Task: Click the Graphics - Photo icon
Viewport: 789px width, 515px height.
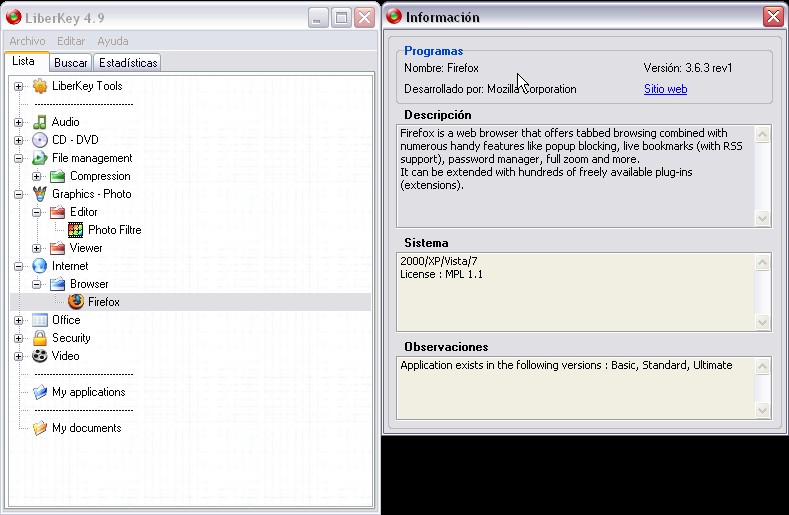Action: (x=40, y=194)
